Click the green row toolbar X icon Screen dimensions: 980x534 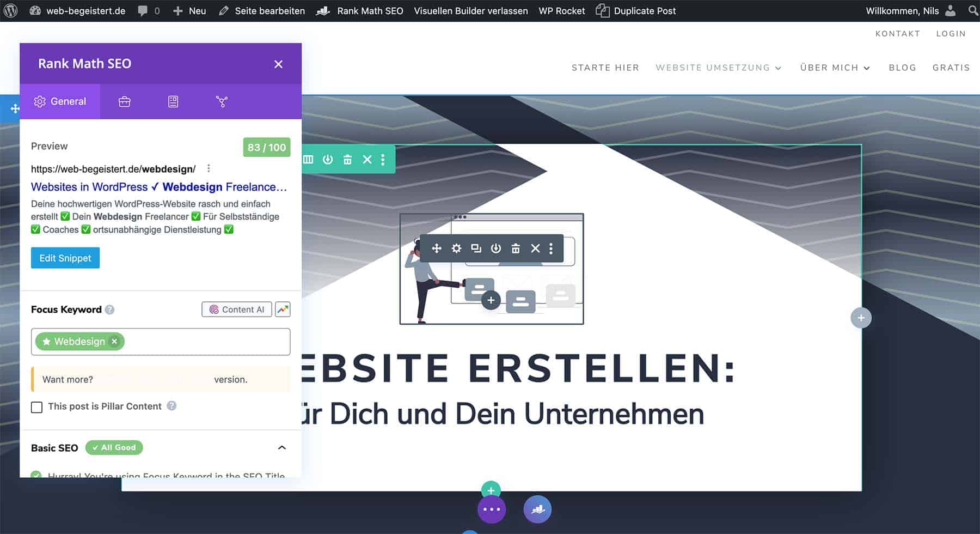point(367,159)
